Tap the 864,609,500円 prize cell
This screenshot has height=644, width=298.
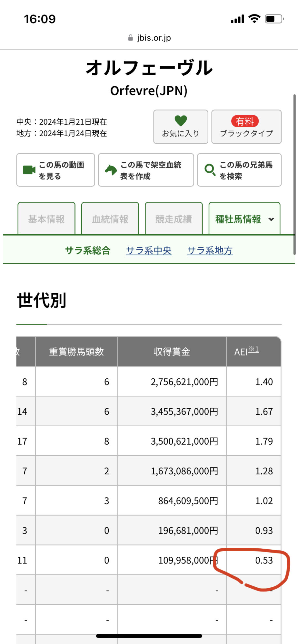(172, 501)
